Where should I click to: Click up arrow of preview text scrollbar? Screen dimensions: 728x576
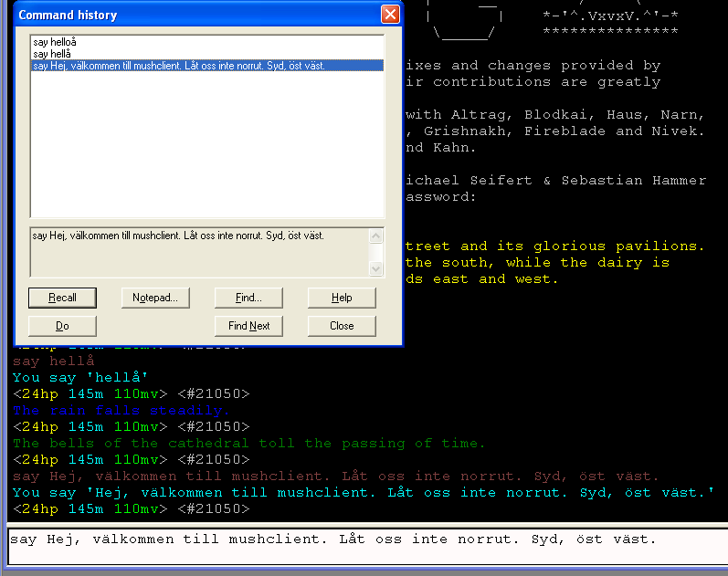[x=375, y=236]
